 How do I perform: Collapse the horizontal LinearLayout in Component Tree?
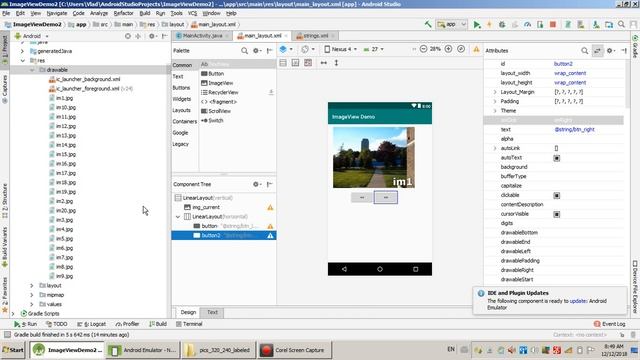click(178, 217)
